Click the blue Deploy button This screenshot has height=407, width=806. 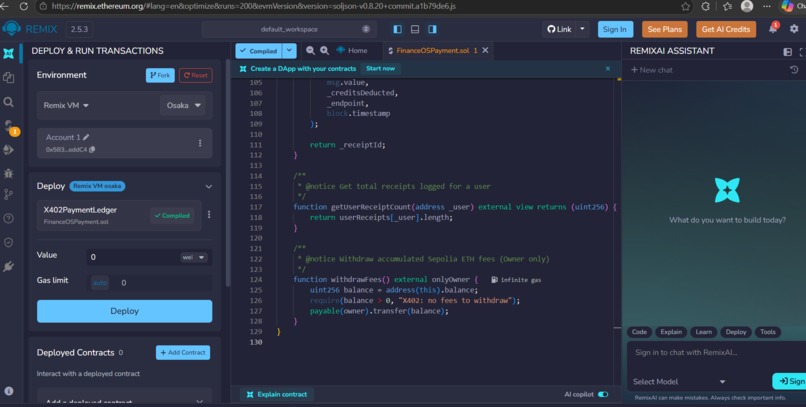pos(124,311)
